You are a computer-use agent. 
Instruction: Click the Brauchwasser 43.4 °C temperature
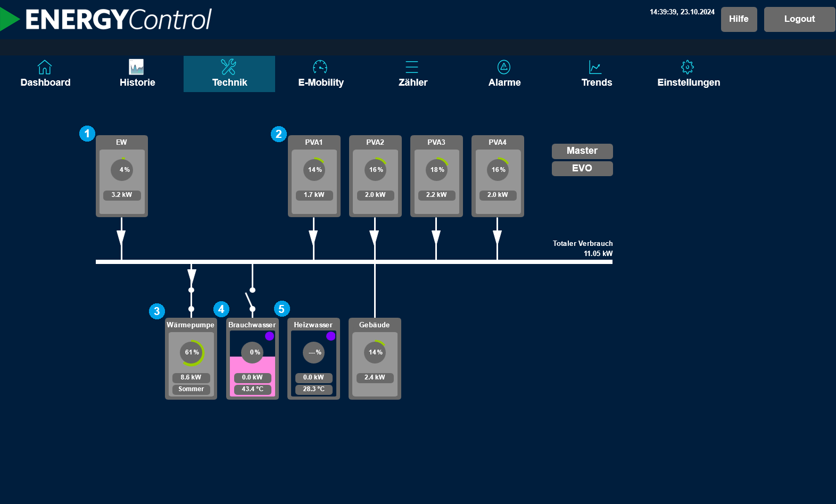[252, 390]
